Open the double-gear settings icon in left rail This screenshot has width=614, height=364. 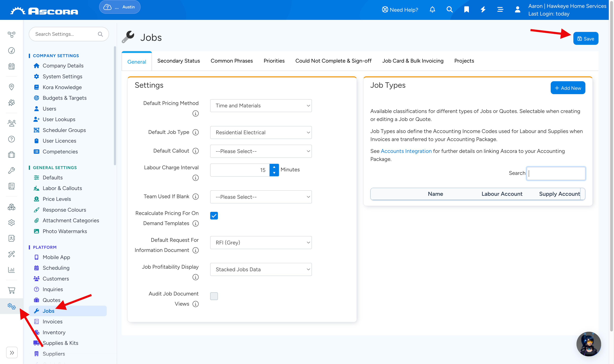[x=12, y=306]
